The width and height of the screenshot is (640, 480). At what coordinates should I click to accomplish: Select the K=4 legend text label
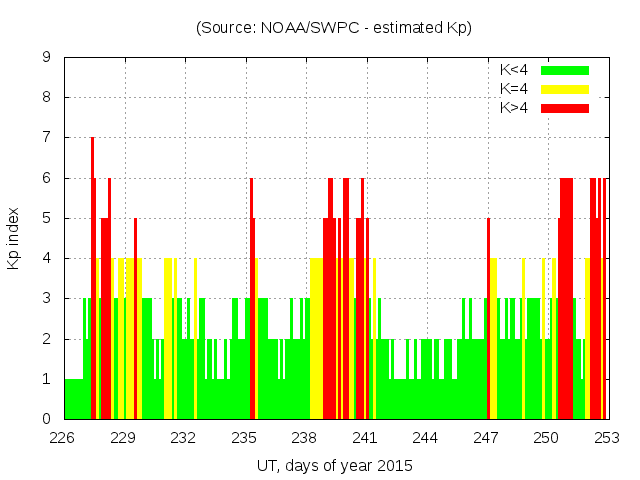(x=514, y=89)
